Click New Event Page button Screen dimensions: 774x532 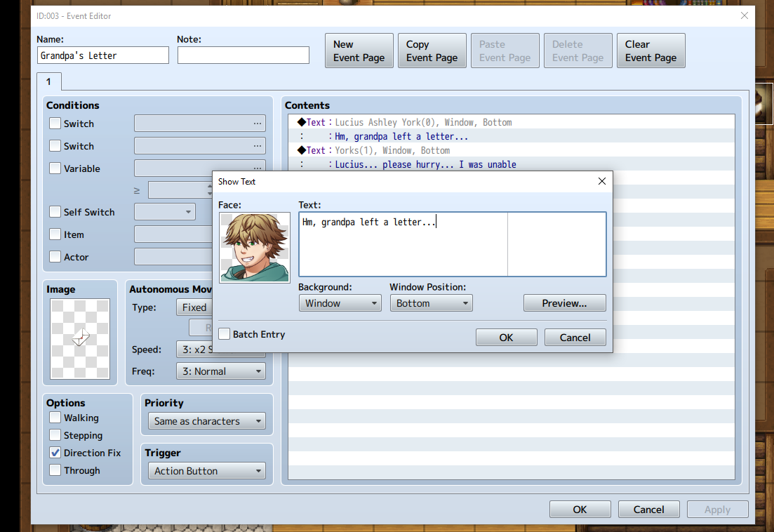[x=359, y=51]
